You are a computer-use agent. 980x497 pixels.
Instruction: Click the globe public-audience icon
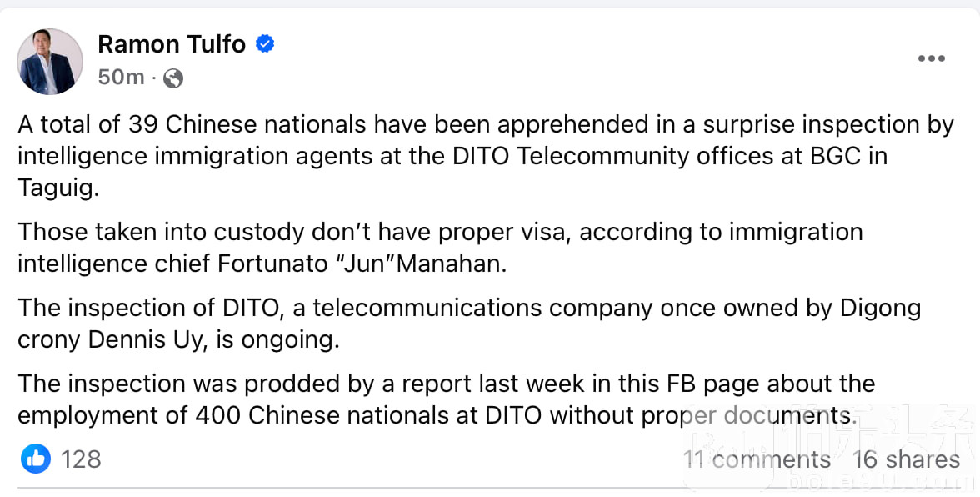tap(173, 78)
